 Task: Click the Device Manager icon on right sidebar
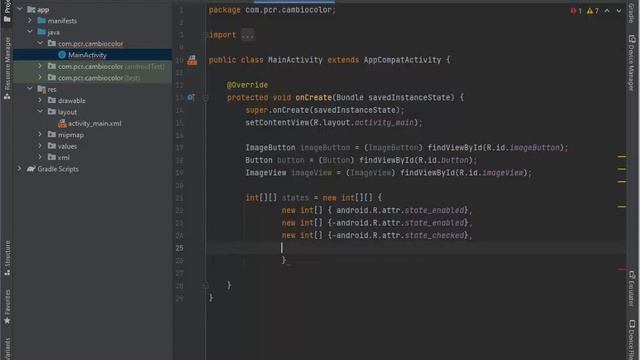pos(632,39)
